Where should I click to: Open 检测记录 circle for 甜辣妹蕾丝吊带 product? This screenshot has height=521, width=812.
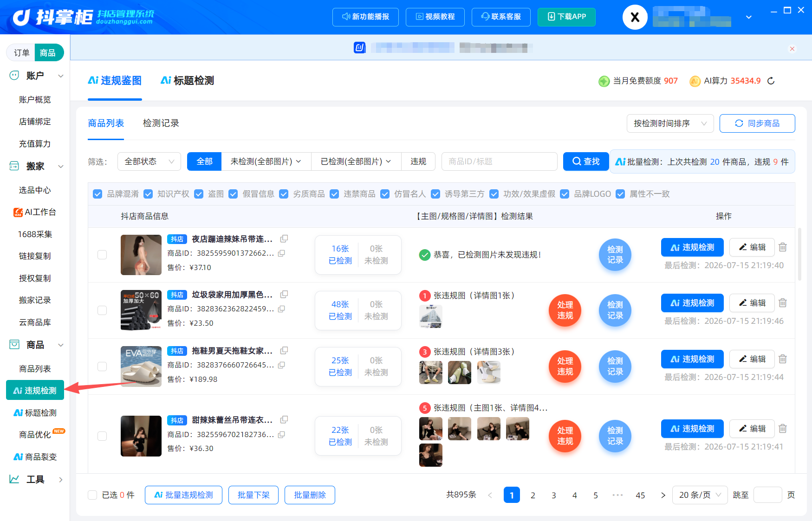tap(615, 436)
